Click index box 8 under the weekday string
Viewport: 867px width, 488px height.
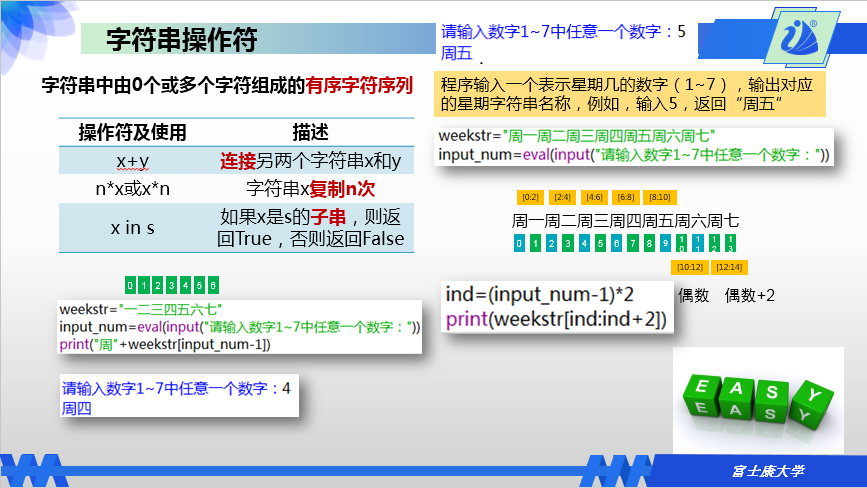click(x=649, y=243)
